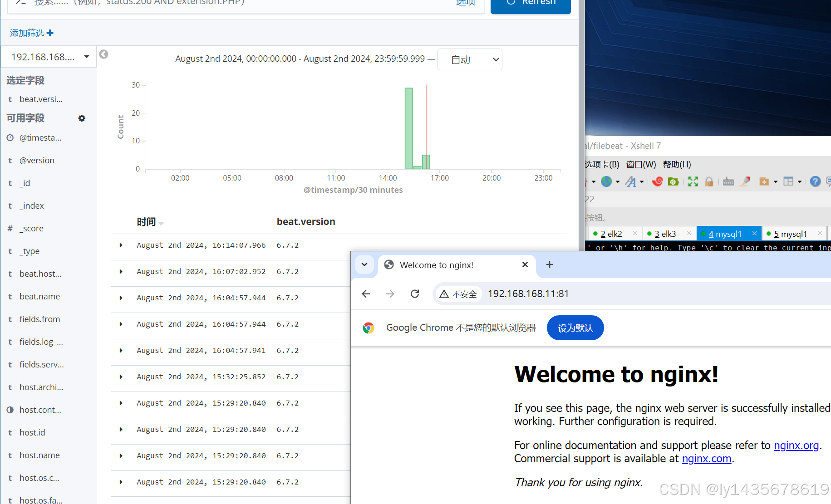The height and width of the screenshot is (504, 831).
Task: Click the Xshell fullscreen toggle icon
Action: pos(693,182)
